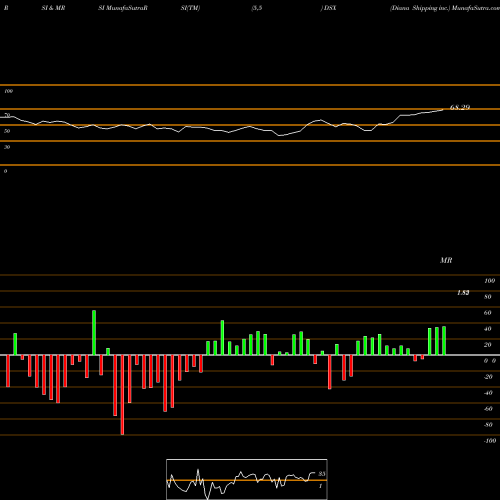Click the 50 level on RSI axis
500x500 pixels.
pos(7,131)
